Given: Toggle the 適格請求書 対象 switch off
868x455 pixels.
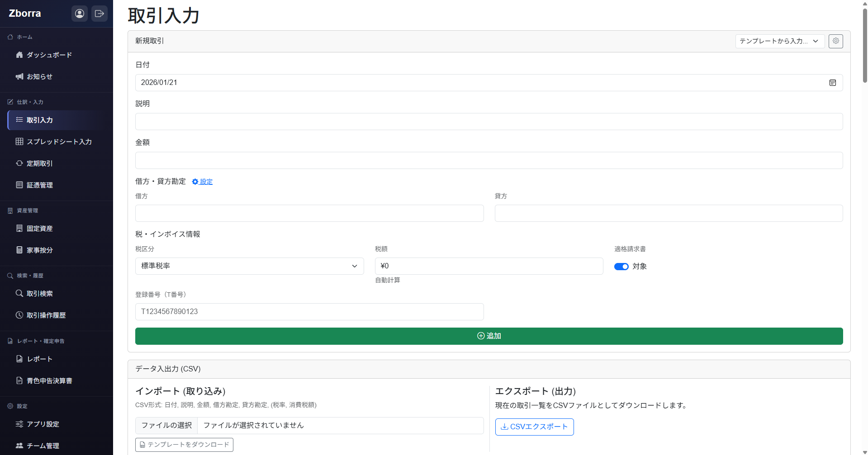Looking at the screenshot, I should tap(621, 266).
